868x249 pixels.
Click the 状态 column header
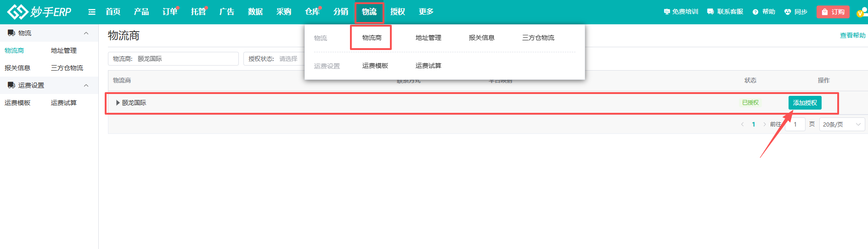click(750, 80)
